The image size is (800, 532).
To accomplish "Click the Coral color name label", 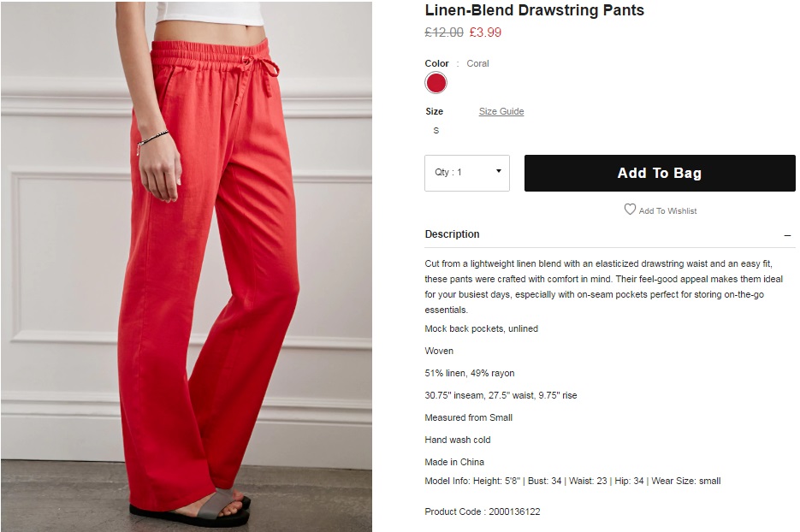I will pyautogui.click(x=477, y=63).
